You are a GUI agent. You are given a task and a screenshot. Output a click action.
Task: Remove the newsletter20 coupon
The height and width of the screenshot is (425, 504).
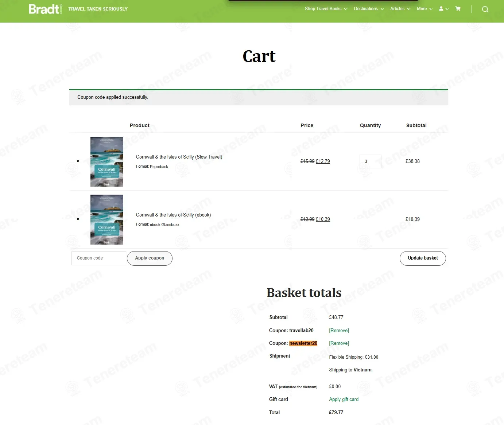click(x=339, y=343)
